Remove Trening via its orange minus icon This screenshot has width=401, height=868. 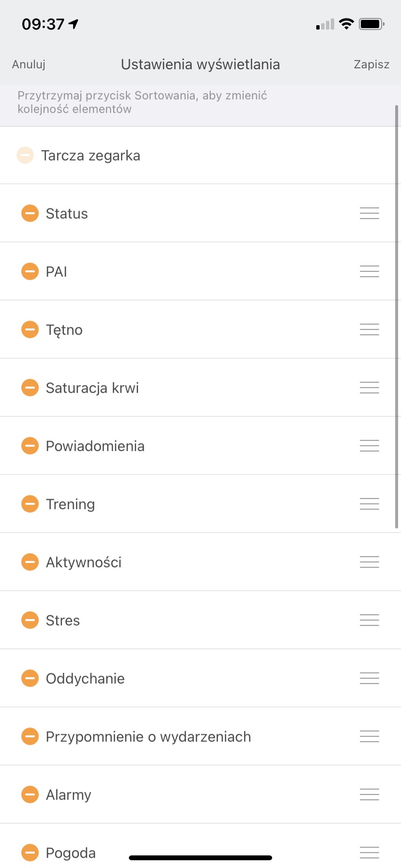coord(30,504)
